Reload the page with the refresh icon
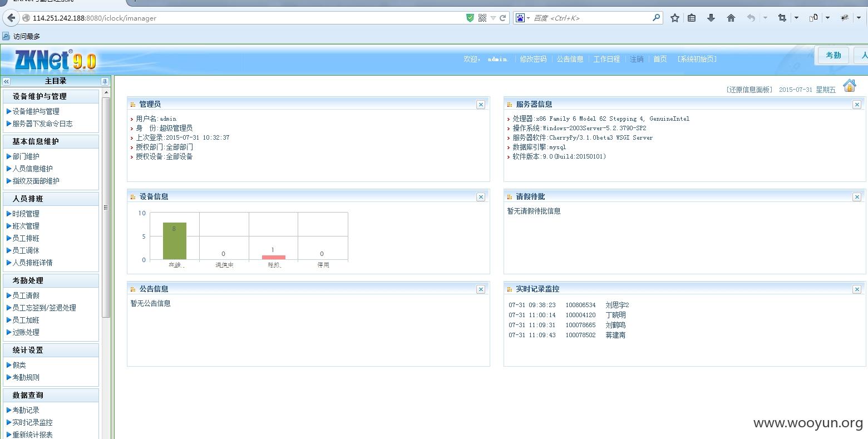868x439 pixels. [502, 18]
